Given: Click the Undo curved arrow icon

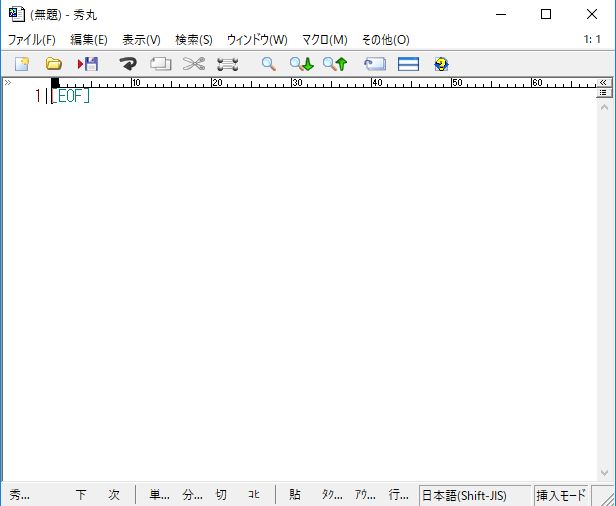Looking at the screenshot, I should coord(128,64).
